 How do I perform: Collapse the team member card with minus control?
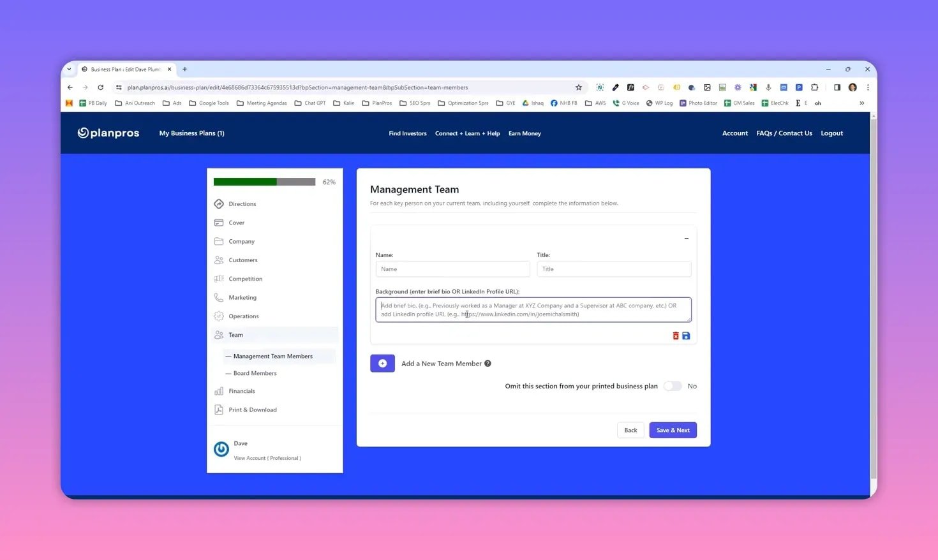(x=686, y=239)
